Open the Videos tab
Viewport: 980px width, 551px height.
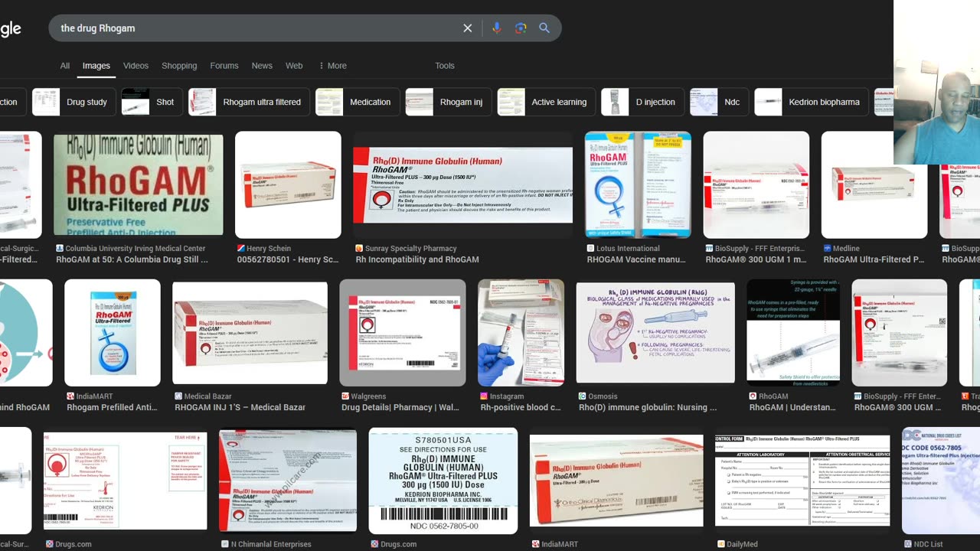pos(136,66)
